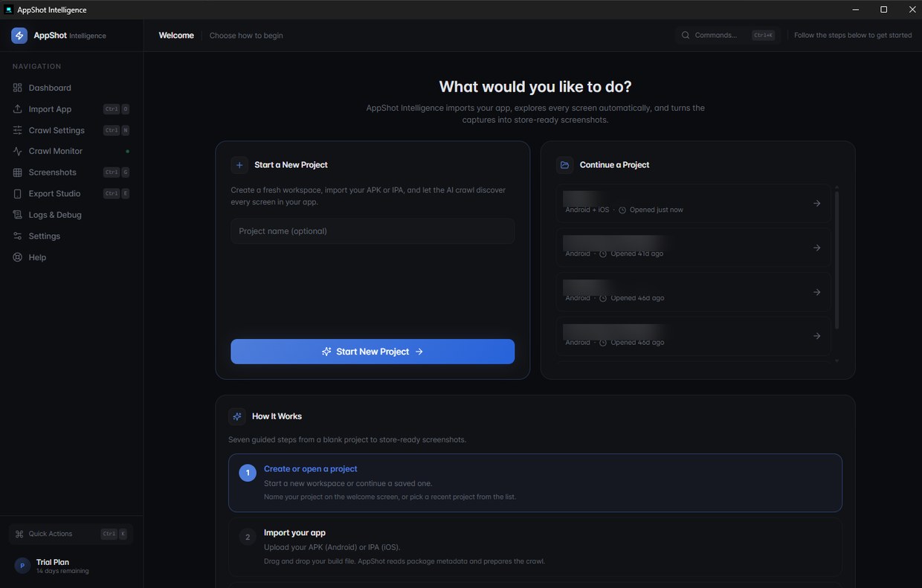Screen dimensions: 922x588
Task: Open Logs & Debug in the sidebar
Action: coord(71,215)
